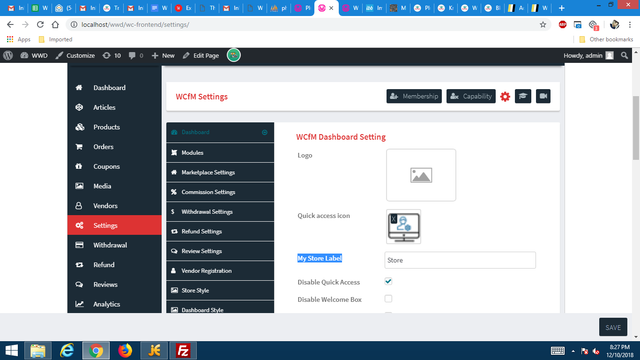640x360 pixels.
Task: Click the Analytics chart icon in the sidebar
Action: coord(79,304)
